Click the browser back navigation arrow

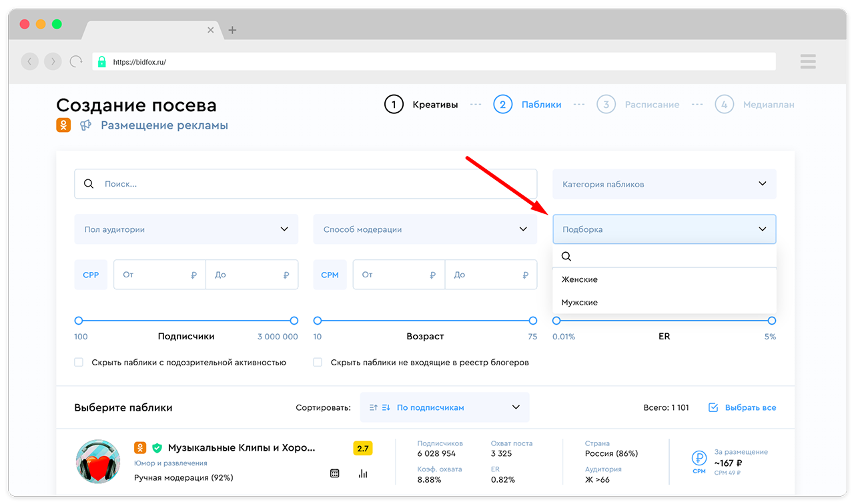pyautogui.click(x=30, y=61)
